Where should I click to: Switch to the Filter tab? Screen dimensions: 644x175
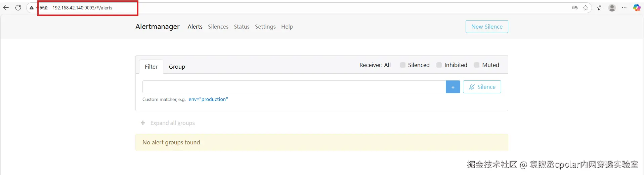[x=151, y=67]
